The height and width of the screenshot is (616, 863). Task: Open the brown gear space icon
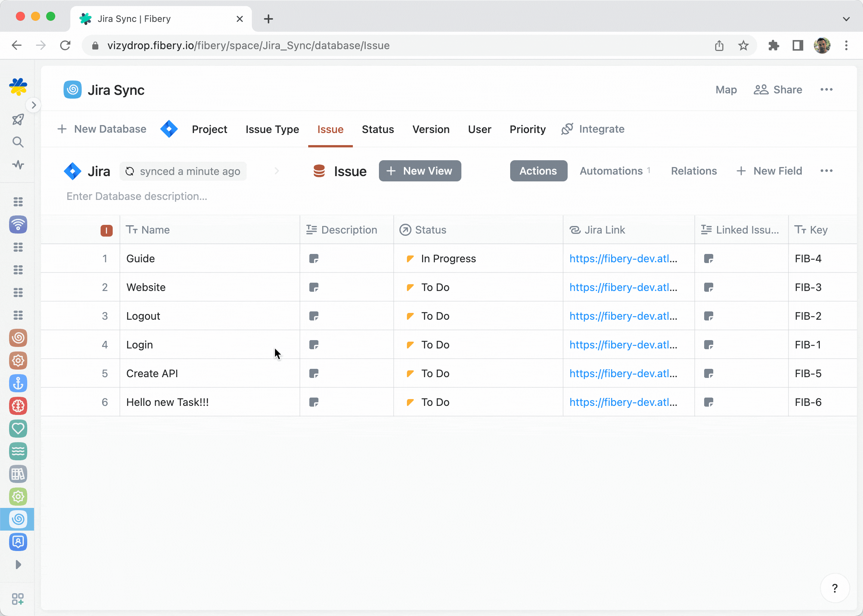(x=18, y=361)
